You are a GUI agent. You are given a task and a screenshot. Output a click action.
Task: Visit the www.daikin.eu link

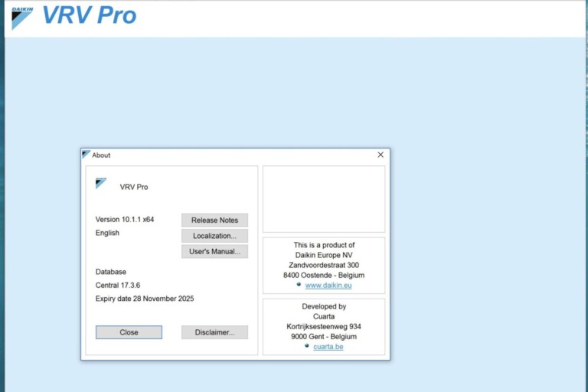[x=328, y=286]
